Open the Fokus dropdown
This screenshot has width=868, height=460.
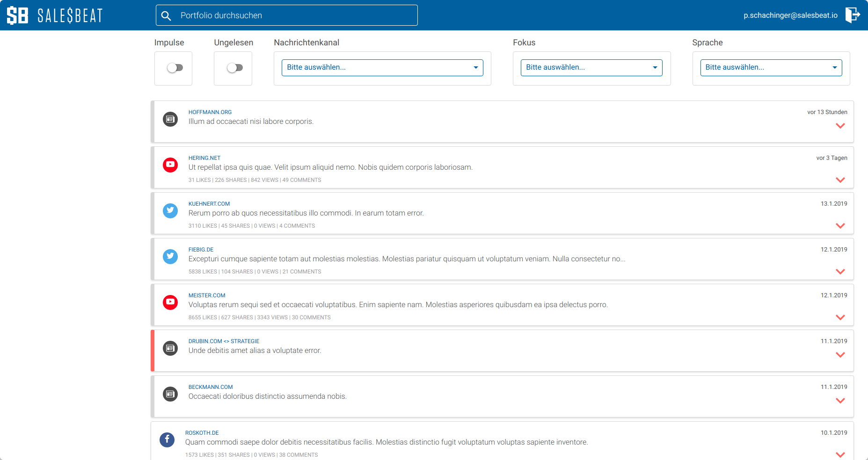click(x=591, y=68)
